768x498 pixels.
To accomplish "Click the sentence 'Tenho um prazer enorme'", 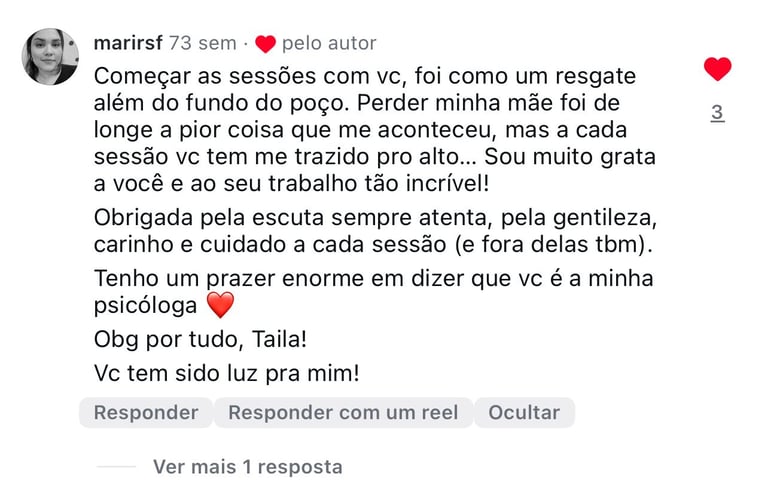I will (x=374, y=292).
